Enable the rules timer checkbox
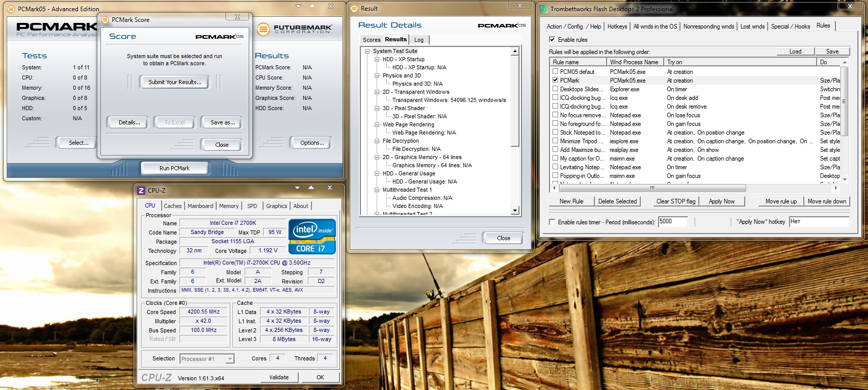The image size is (868, 390). pos(552,222)
